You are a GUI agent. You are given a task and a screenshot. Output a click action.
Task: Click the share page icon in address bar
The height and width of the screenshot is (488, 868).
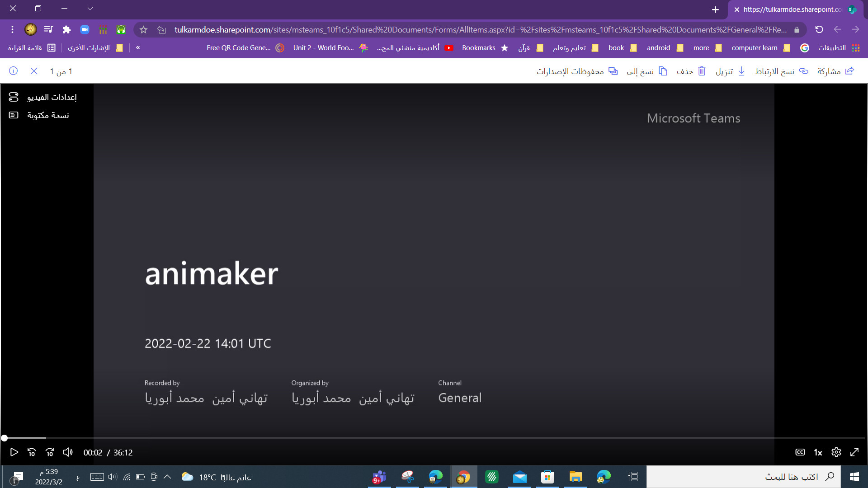[x=161, y=30]
